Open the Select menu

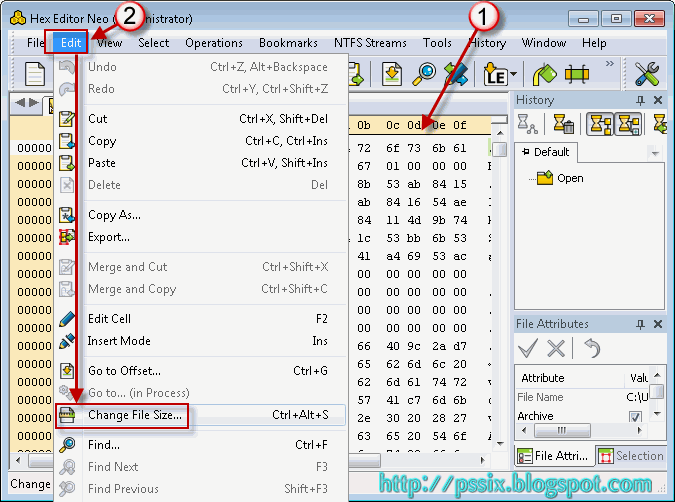click(x=154, y=43)
